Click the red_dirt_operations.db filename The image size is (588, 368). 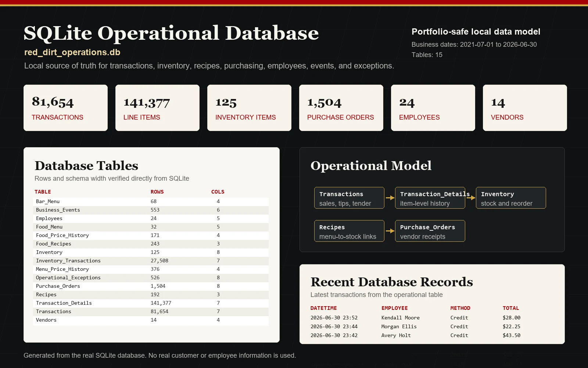tap(72, 52)
